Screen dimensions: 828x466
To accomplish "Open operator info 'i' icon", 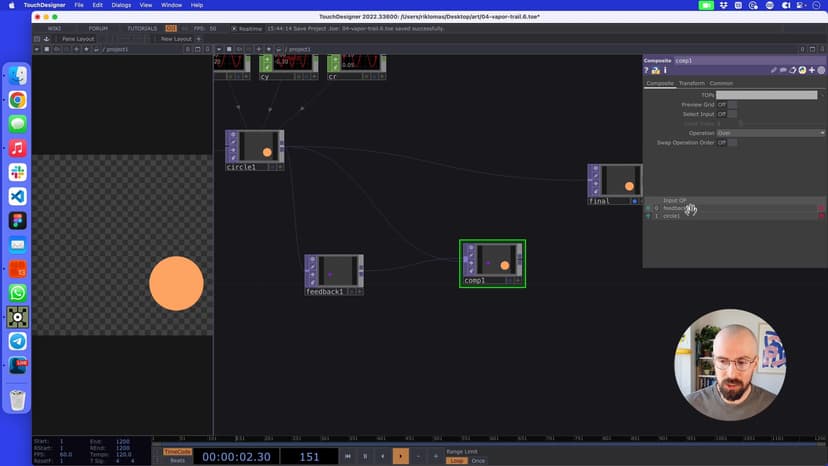I will click(665, 70).
